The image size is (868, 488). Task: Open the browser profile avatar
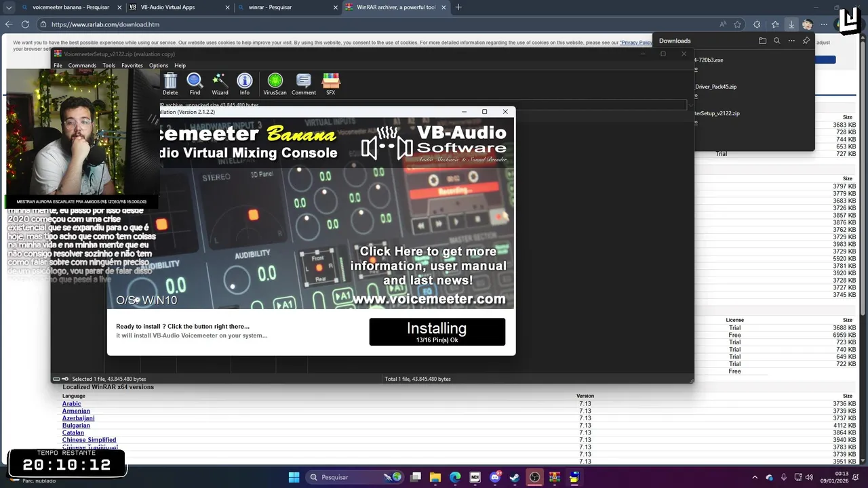(808, 24)
